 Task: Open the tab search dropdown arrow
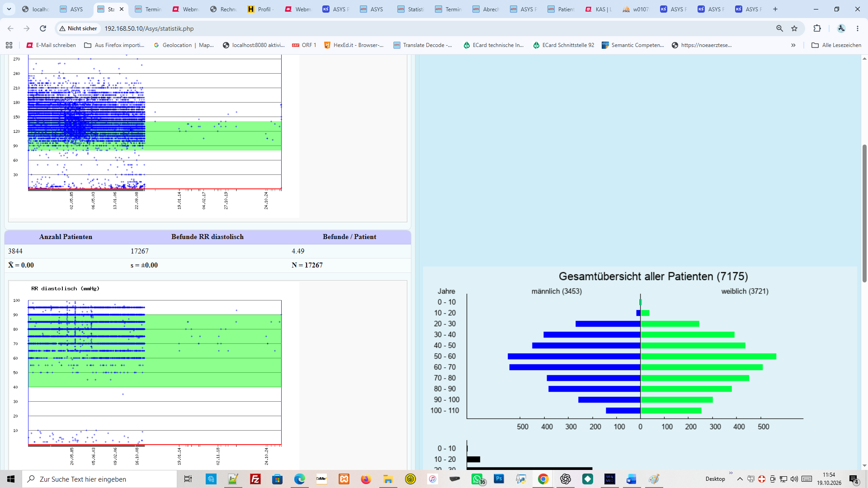tap(9, 9)
